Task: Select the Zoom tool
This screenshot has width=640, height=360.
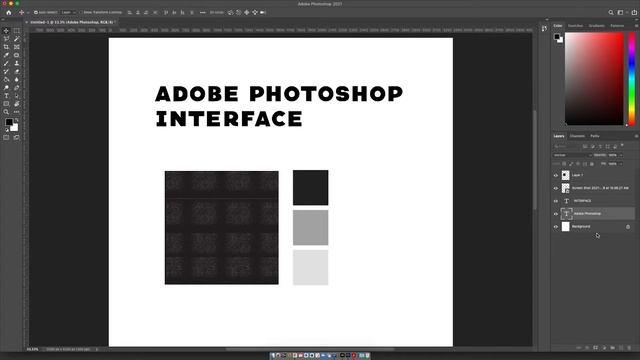Action: coord(6,112)
